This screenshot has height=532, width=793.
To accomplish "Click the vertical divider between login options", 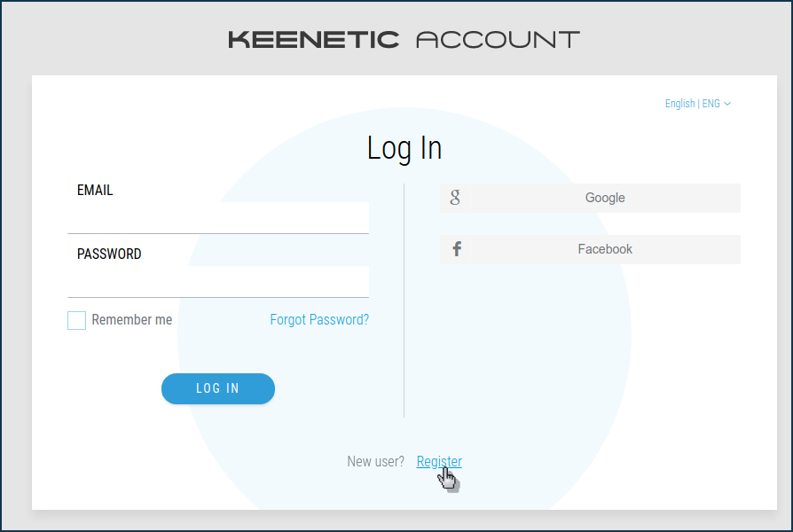I will (404, 301).
